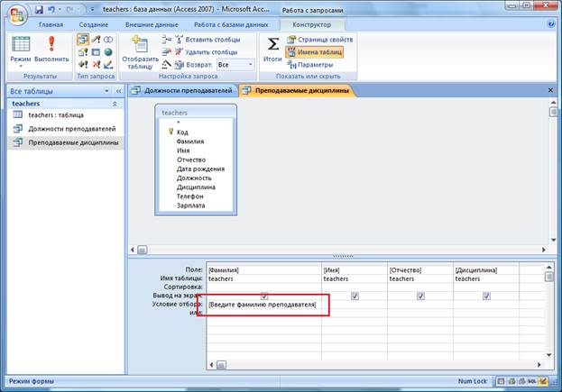Click the Office button logo
The image size is (562, 392).
[x=15, y=11]
